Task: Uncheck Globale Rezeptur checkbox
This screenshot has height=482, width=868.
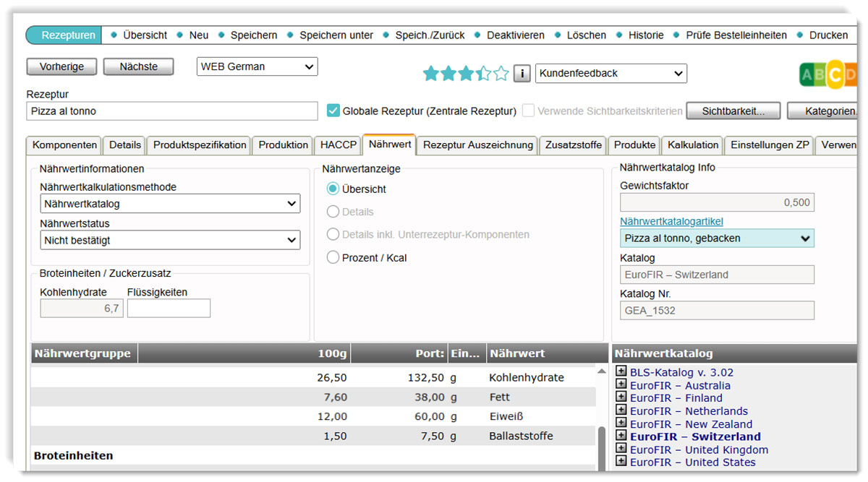Action: coord(333,111)
